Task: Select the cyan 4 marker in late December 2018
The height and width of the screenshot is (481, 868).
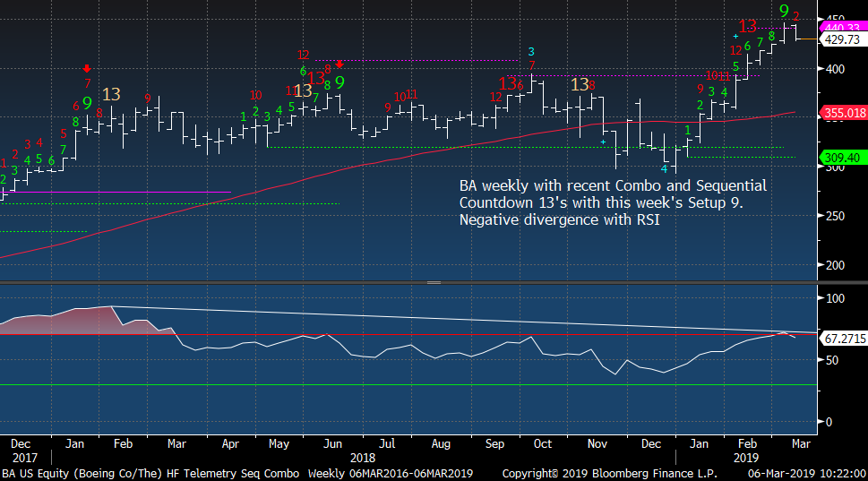Action: (664, 168)
